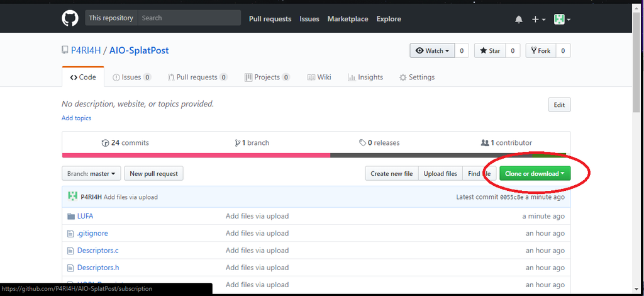
Task: Focus the repository search field
Action: pos(189,18)
